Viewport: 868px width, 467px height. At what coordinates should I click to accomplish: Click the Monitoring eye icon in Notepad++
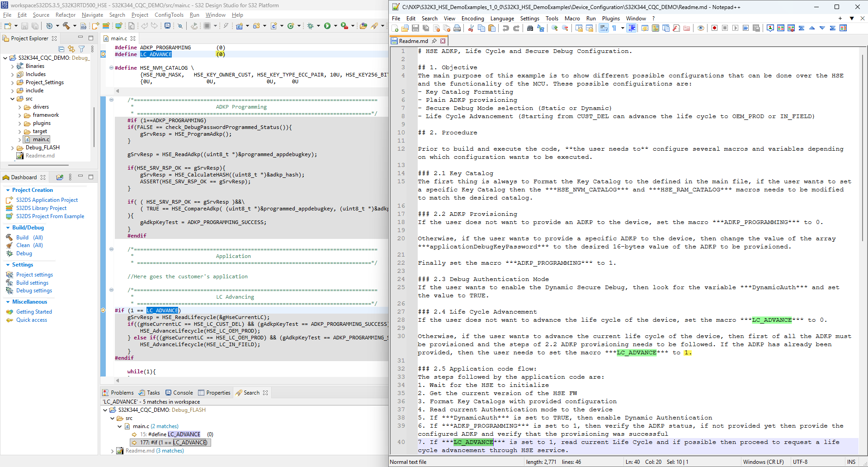[x=701, y=28]
